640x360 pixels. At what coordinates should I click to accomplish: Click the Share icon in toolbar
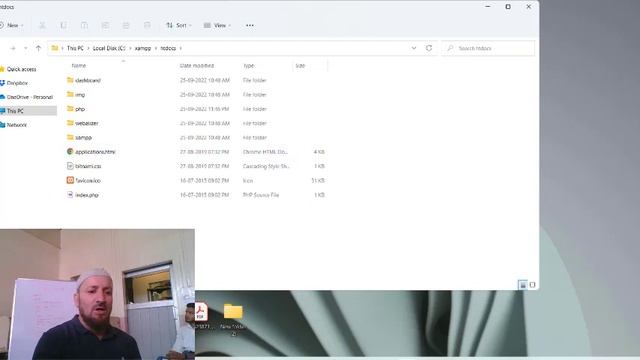tap(126, 25)
